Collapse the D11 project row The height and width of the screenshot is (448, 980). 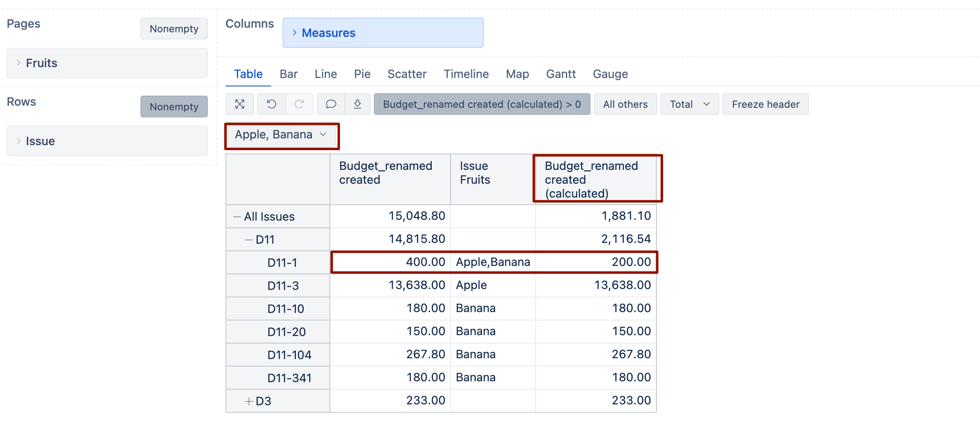(x=249, y=240)
